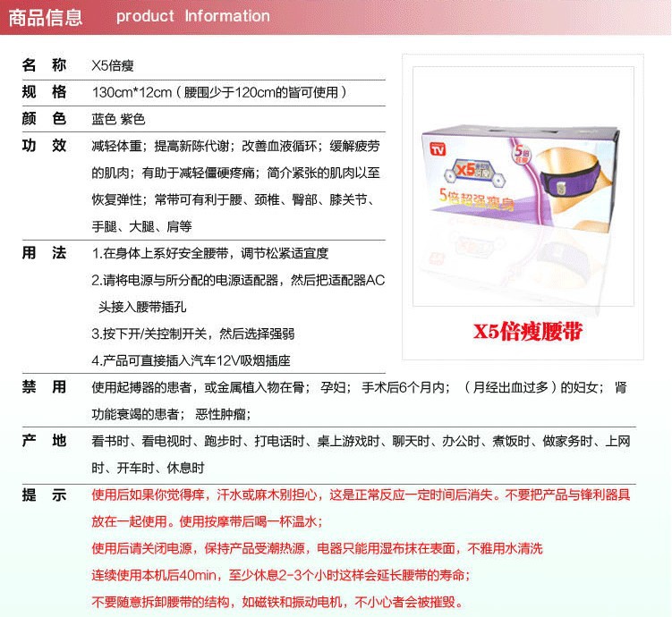This screenshot has width=672, height=617.
Task: Select red line 放在一起使用。使用按摩带后喝一杯温水
Action: pos(207,521)
